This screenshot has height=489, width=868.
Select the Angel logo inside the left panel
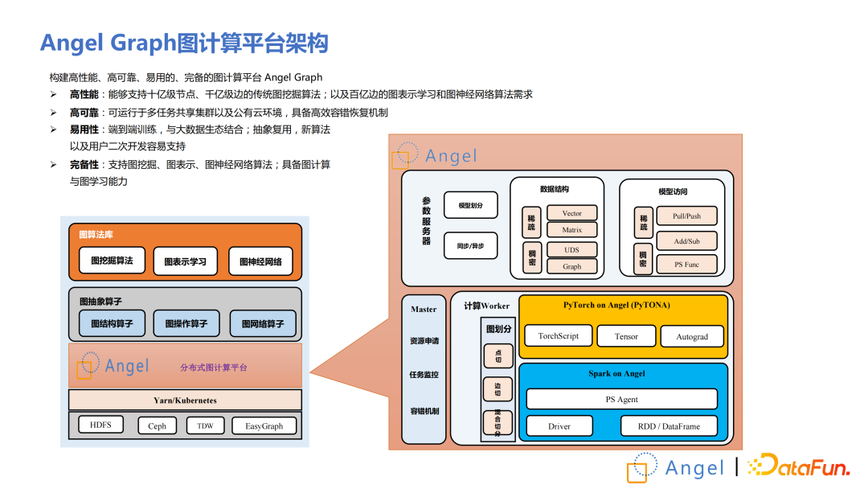[113, 366]
